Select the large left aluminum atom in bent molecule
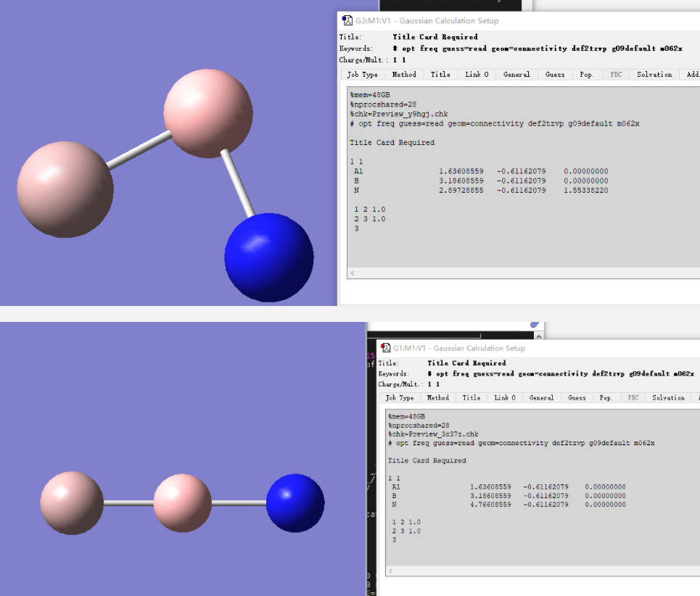This screenshot has height=596, width=700. (65, 190)
